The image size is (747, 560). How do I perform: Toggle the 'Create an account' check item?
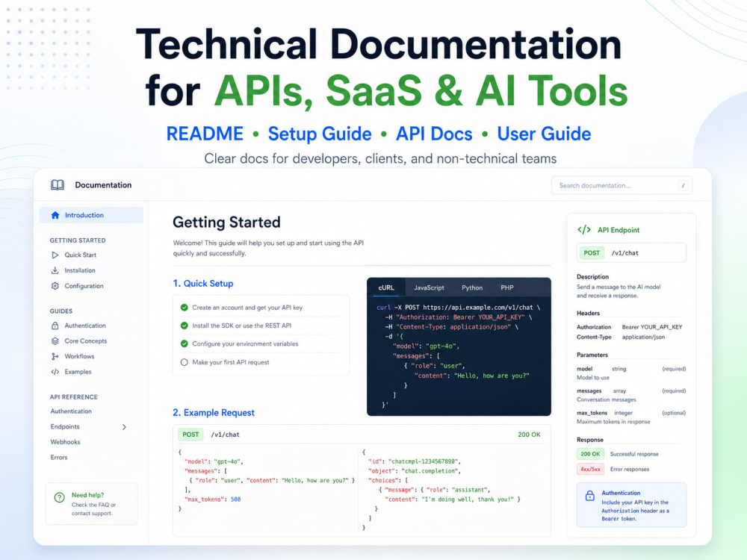click(x=185, y=308)
